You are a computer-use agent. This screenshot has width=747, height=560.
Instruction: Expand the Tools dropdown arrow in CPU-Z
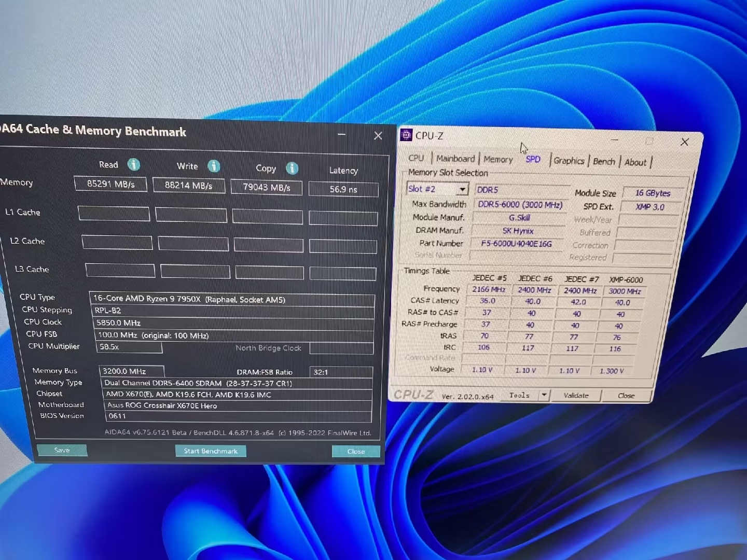point(544,395)
